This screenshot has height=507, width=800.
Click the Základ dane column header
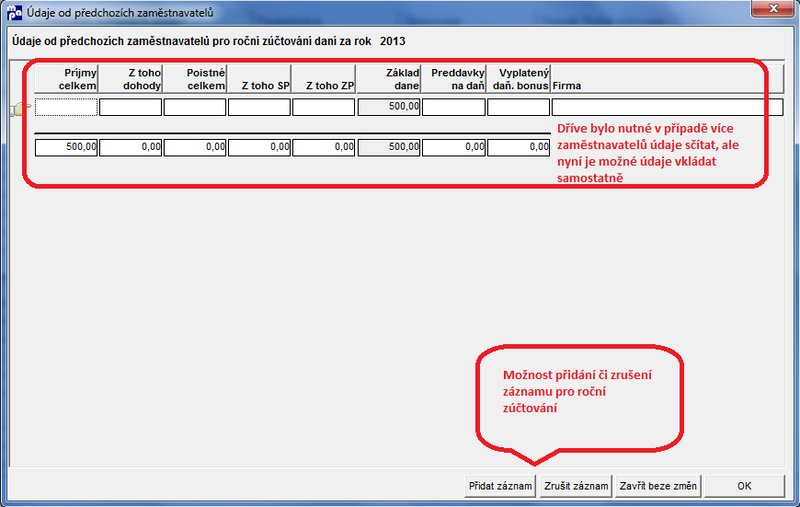click(389, 79)
